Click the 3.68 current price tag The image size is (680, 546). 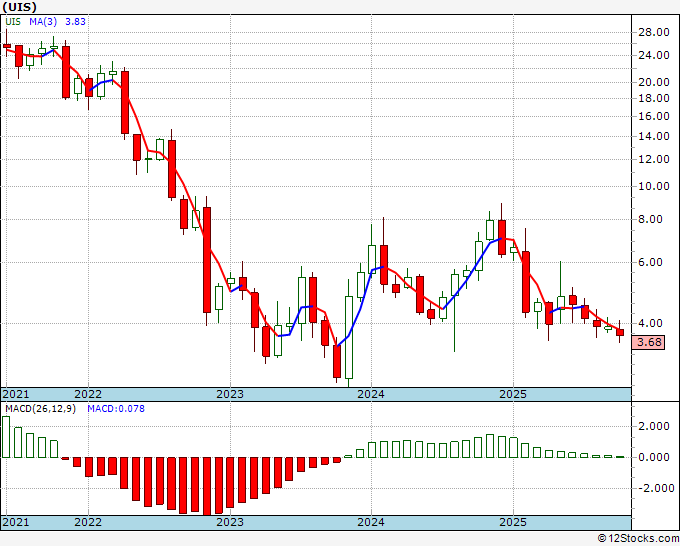(x=649, y=342)
